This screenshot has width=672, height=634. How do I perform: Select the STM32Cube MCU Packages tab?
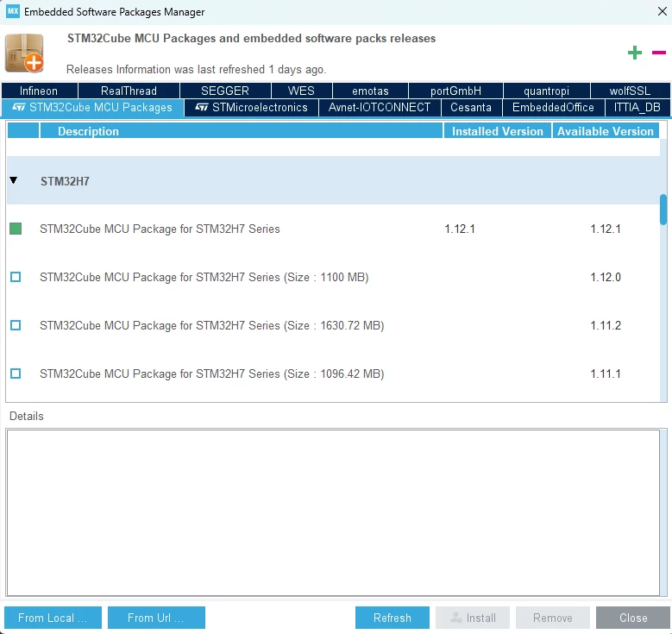(92, 108)
